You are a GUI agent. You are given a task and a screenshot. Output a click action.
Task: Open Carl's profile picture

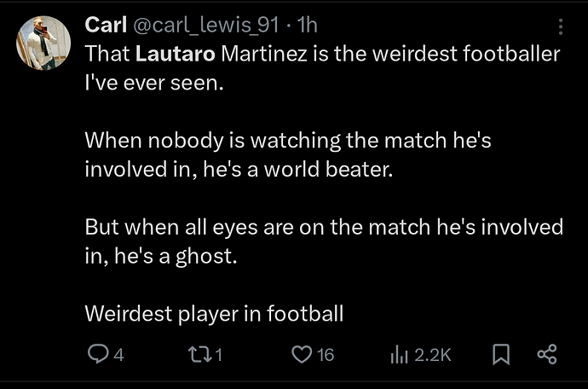click(43, 43)
